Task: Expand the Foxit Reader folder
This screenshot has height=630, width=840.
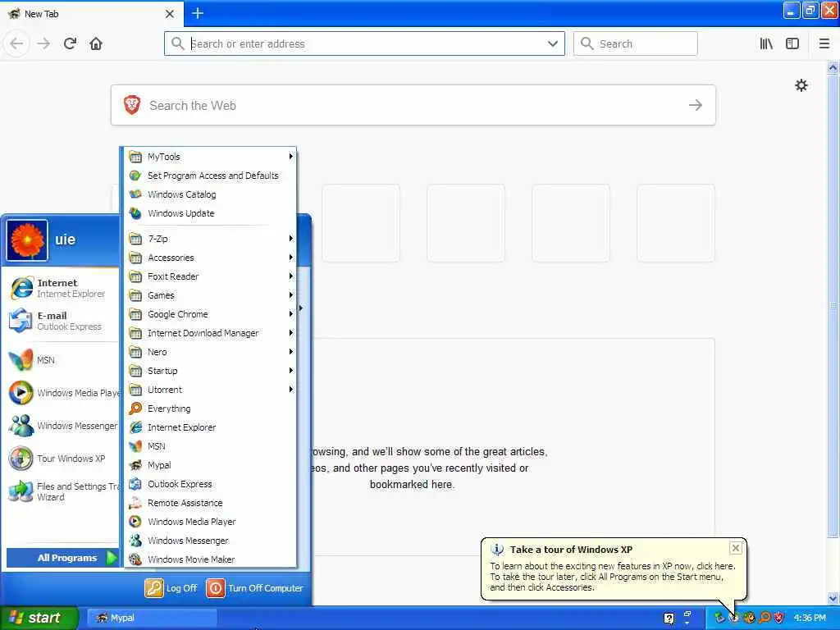Action: click(211, 276)
